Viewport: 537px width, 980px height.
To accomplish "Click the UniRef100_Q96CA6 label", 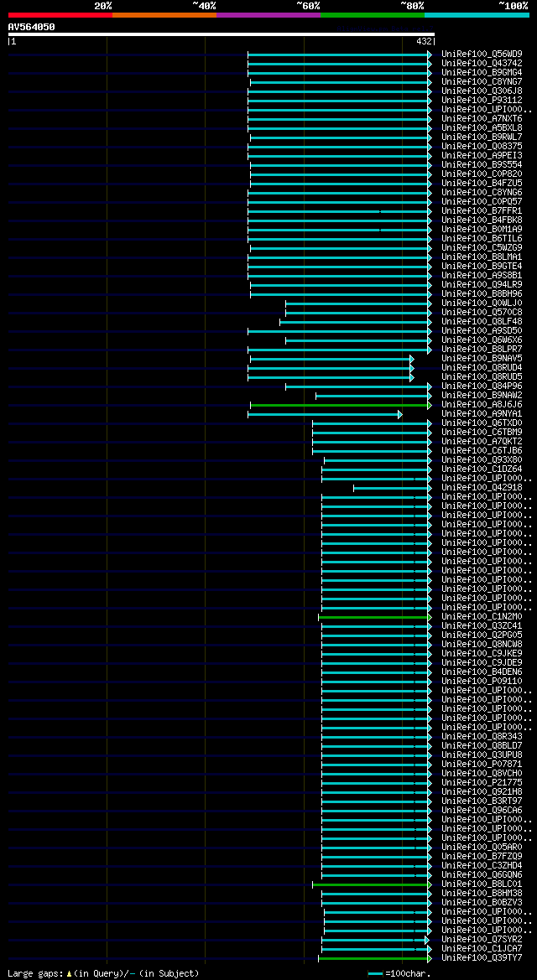I will point(482,810).
